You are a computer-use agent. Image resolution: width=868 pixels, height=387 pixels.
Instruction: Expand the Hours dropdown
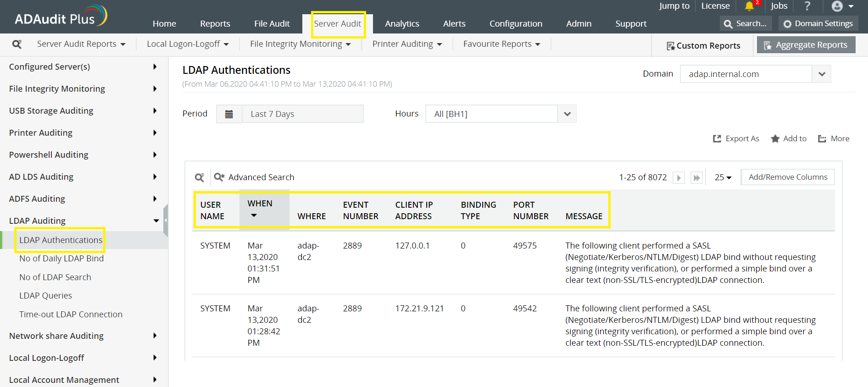(567, 114)
